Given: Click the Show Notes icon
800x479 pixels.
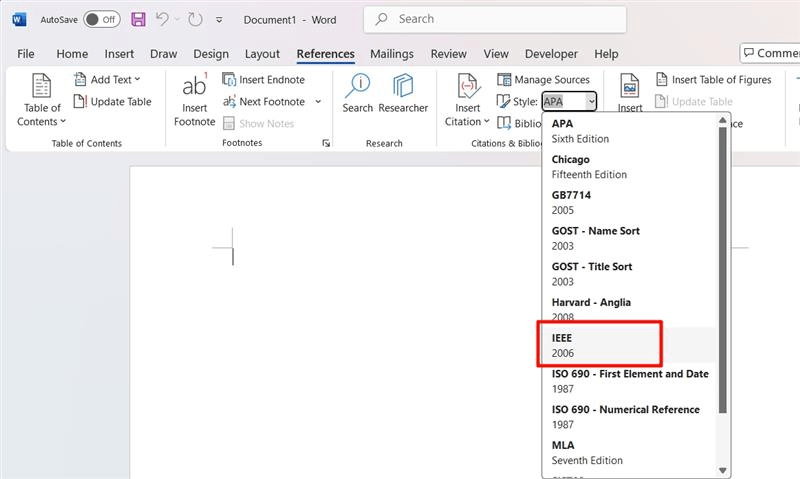Looking at the screenshot, I should pos(229,123).
